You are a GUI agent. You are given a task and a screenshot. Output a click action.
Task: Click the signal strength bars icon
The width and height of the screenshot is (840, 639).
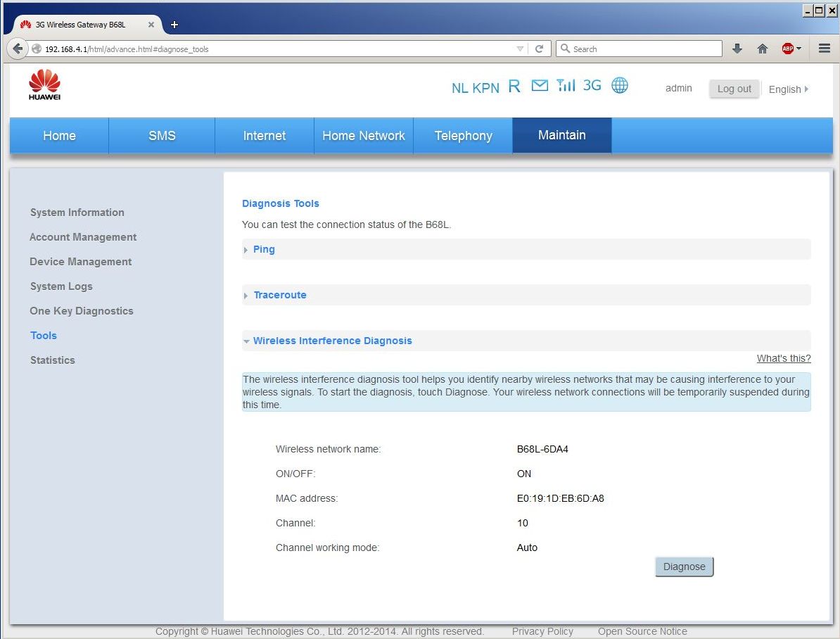(x=566, y=85)
